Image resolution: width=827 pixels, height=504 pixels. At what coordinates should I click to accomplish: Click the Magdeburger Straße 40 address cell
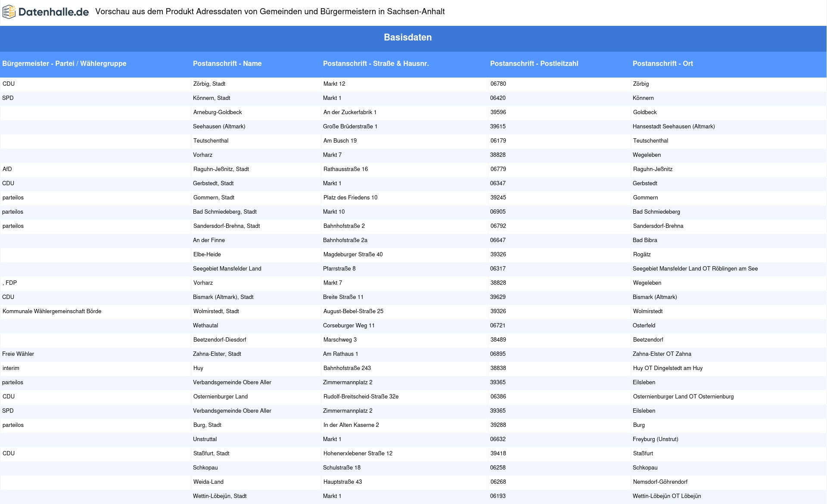click(353, 255)
